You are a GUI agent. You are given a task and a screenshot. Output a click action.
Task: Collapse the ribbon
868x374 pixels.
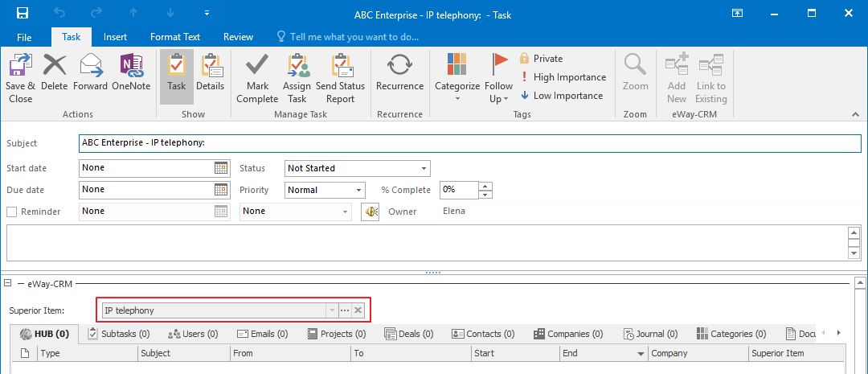[855, 114]
